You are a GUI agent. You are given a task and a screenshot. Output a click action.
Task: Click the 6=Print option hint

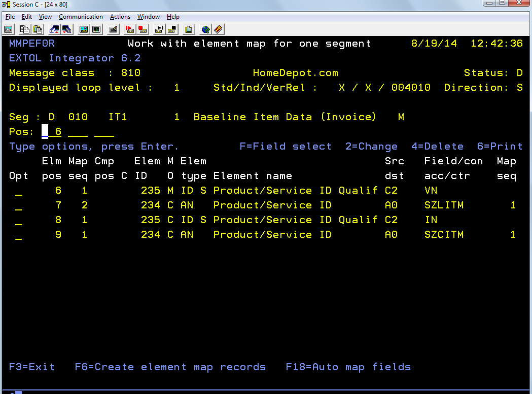[500, 146]
